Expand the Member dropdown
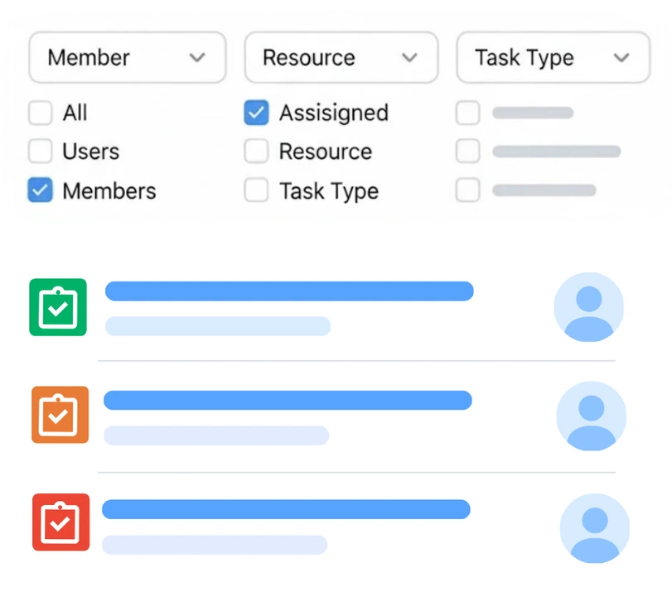672x616 pixels. 127,58
